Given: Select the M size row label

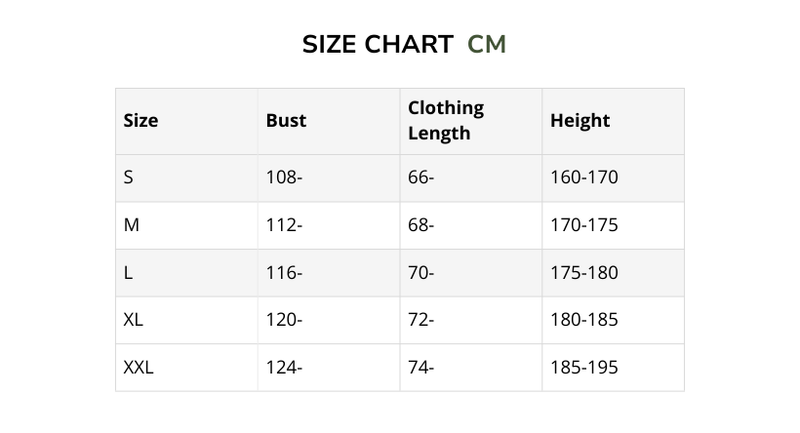Looking at the screenshot, I should click(x=131, y=225).
